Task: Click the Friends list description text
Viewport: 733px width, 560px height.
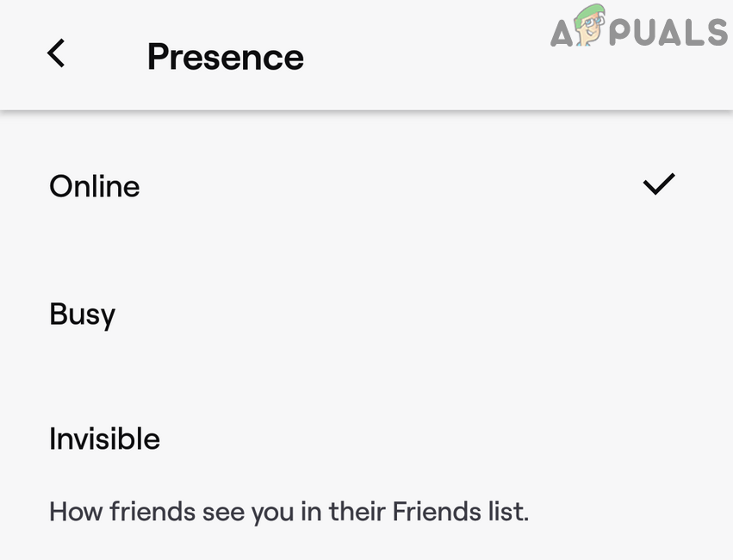Action: tap(289, 511)
